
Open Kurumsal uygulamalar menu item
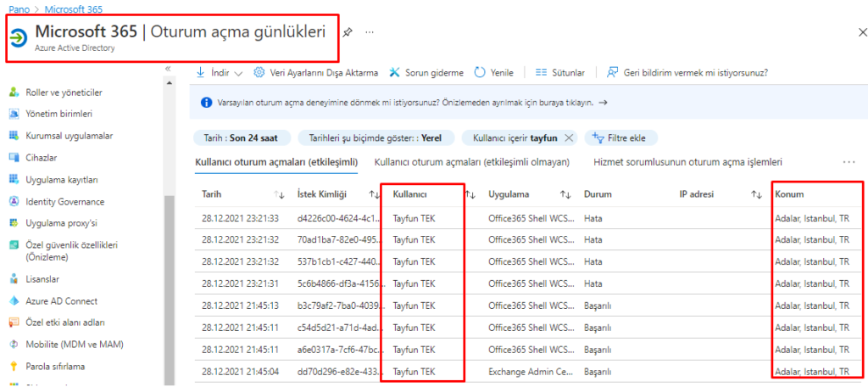pos(70,136)
